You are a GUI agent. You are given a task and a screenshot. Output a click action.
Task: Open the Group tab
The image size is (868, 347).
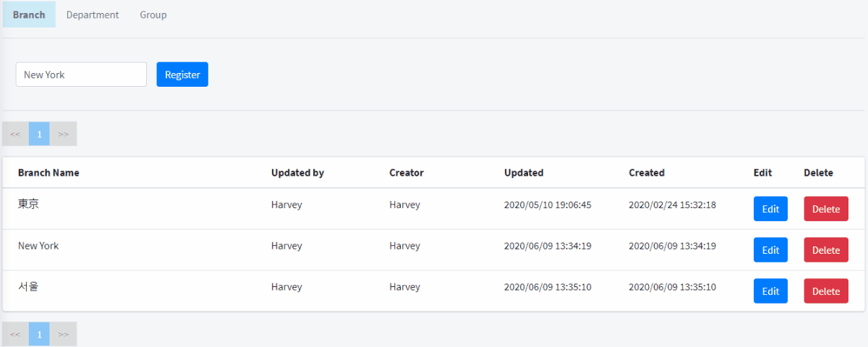pos(153,14)
